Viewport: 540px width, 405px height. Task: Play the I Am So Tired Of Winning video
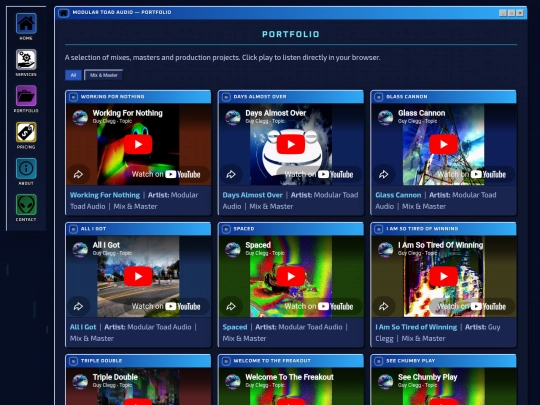click(x=444, y=276)
